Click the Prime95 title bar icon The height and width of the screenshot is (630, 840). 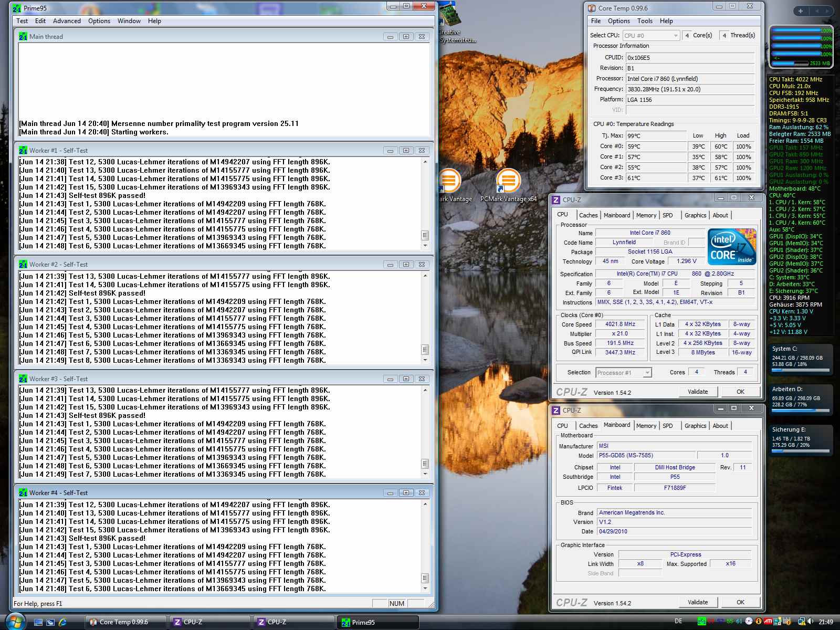click(17, 8)
